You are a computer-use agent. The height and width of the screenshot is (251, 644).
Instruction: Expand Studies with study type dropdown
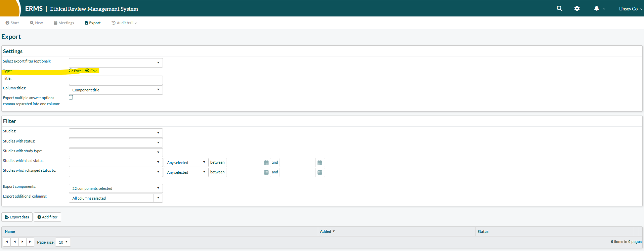[x=116, y=153]
